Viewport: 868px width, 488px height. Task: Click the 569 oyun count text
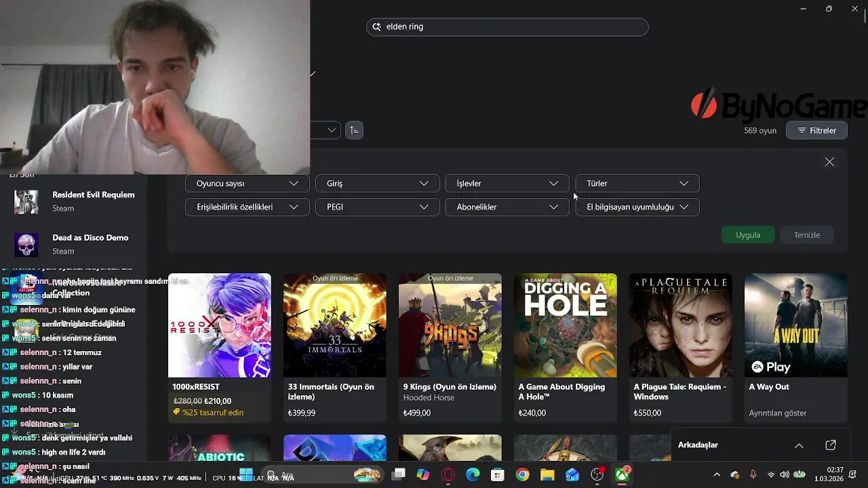[759, 130]
